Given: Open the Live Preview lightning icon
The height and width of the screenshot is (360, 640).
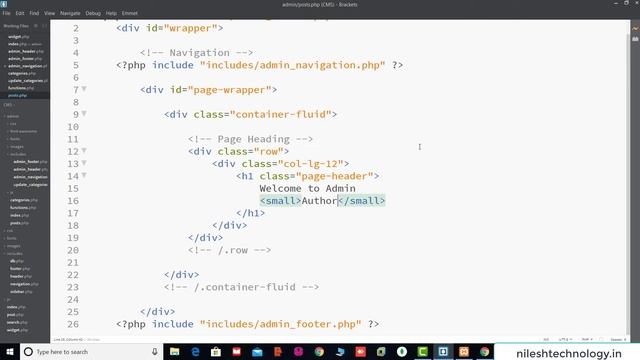Looking at the screenshot, I should pyautogui.click(x=635, y=29).
